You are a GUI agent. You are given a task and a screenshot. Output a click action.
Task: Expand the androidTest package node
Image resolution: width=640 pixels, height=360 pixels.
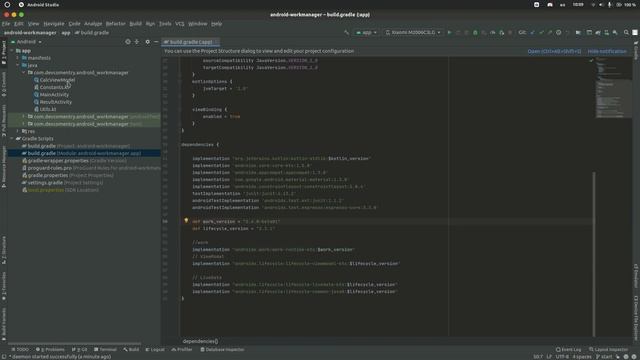[x=24, y=116]
